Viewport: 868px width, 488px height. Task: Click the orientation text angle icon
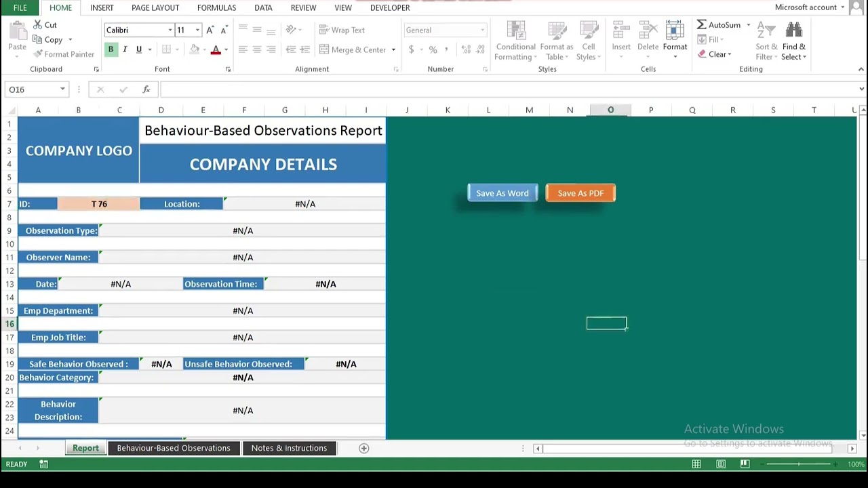pyautogui.click(x=291, y=30)
